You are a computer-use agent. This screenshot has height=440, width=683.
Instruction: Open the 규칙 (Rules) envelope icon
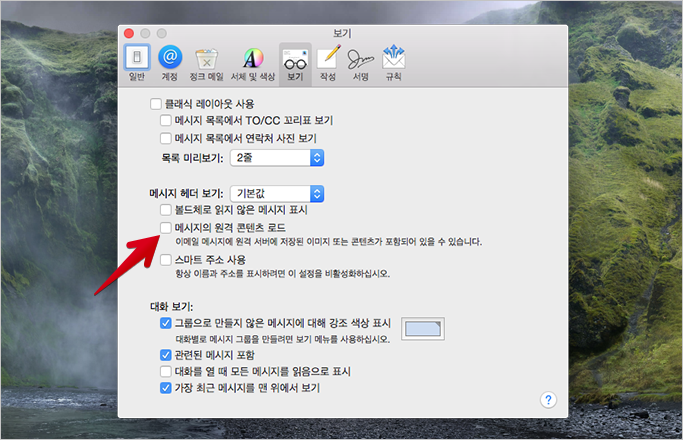[394, 57]
